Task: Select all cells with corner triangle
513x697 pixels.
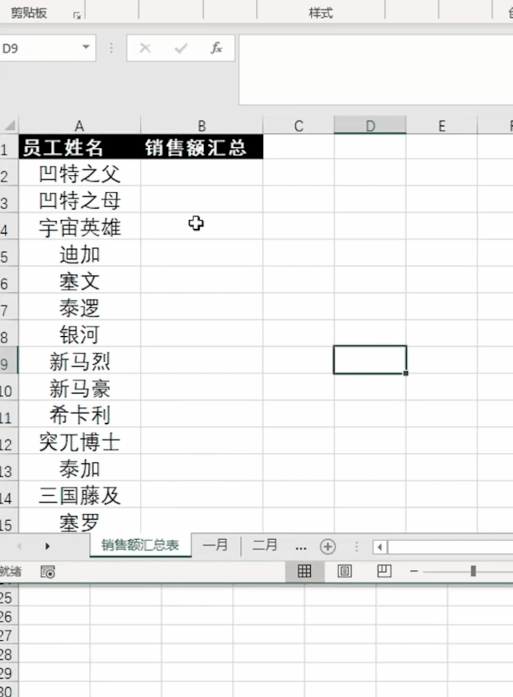Action: click(x=10, y=125)
